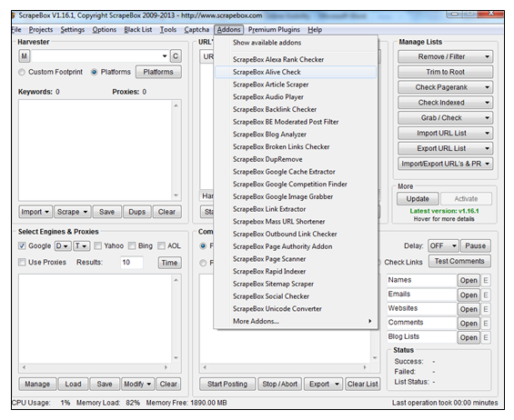
Task: Open the Websites file
Action: pyautogui.click(x=469, y=309)
